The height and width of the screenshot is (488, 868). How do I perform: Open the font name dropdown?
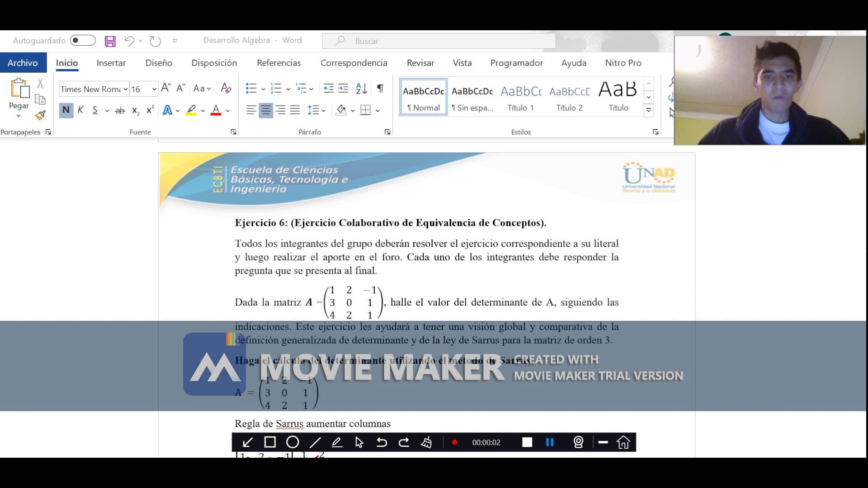(126, 89)
